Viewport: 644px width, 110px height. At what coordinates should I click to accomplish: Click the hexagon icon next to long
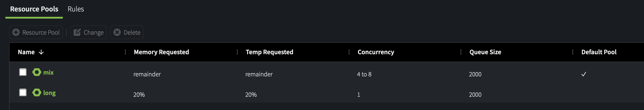tap(37, 93)
